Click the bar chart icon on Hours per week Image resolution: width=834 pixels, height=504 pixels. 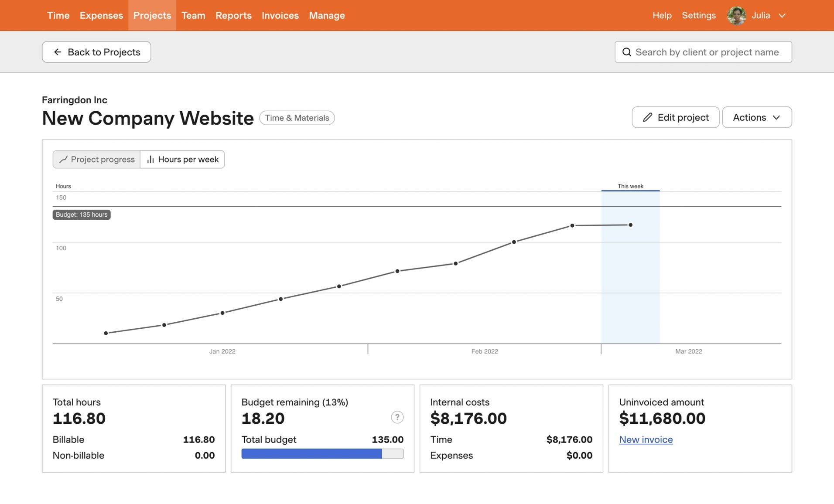(150, 160)
